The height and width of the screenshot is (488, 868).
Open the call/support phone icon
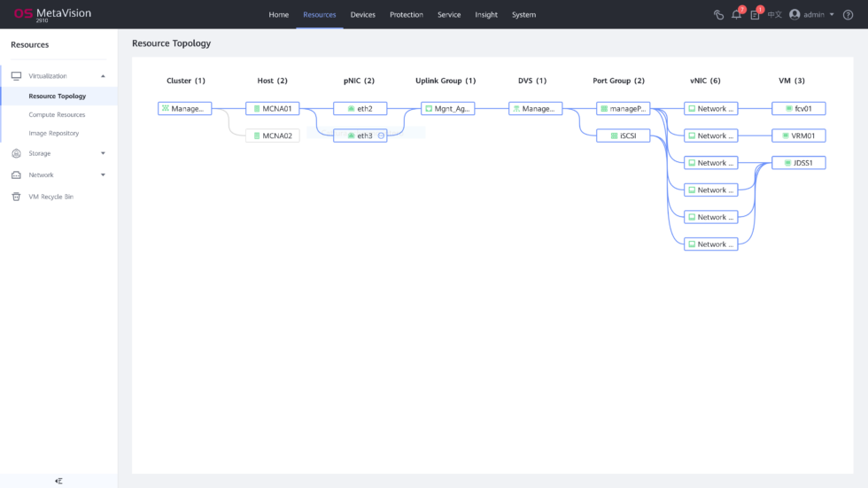tap(718, 15)
